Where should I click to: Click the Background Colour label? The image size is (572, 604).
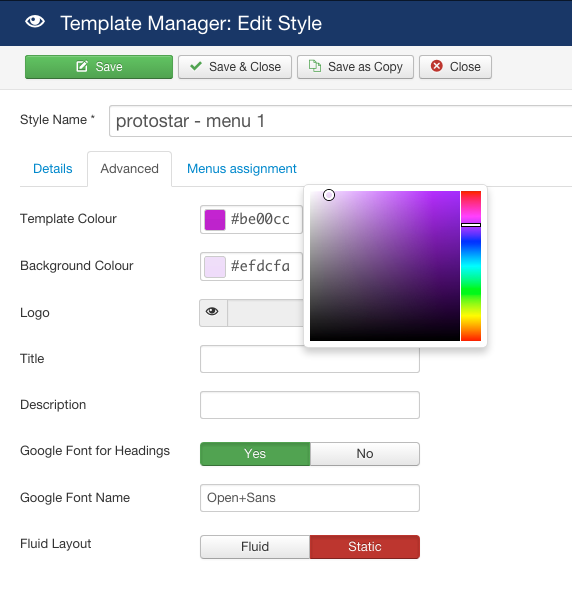click(77, 266)
